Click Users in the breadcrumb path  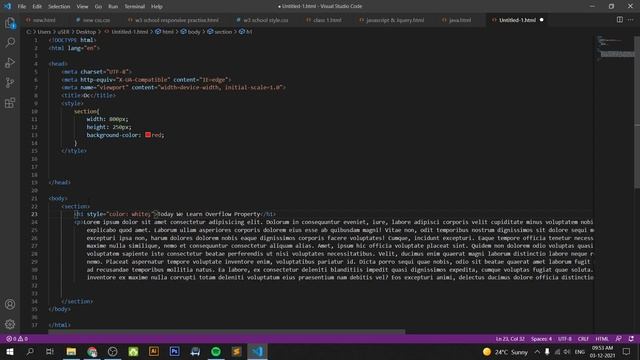[x=44, y=32]
